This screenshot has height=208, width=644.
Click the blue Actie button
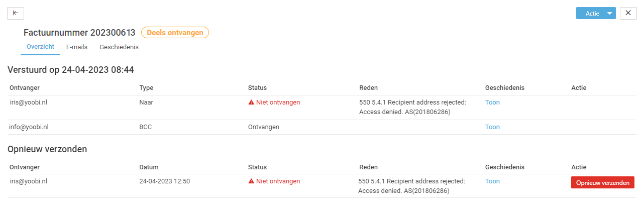[x=591, y=14]
